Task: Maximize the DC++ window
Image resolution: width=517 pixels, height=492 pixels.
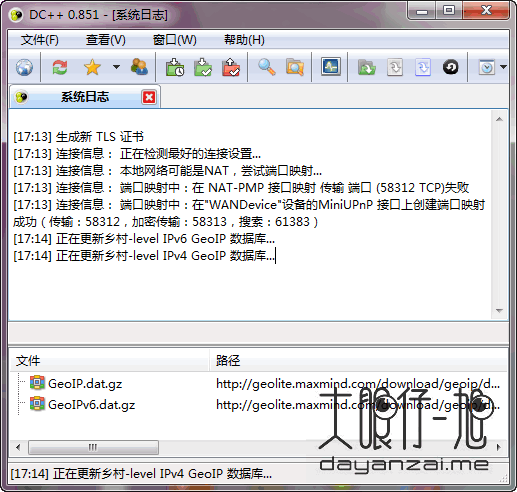Action: [449, 11]
